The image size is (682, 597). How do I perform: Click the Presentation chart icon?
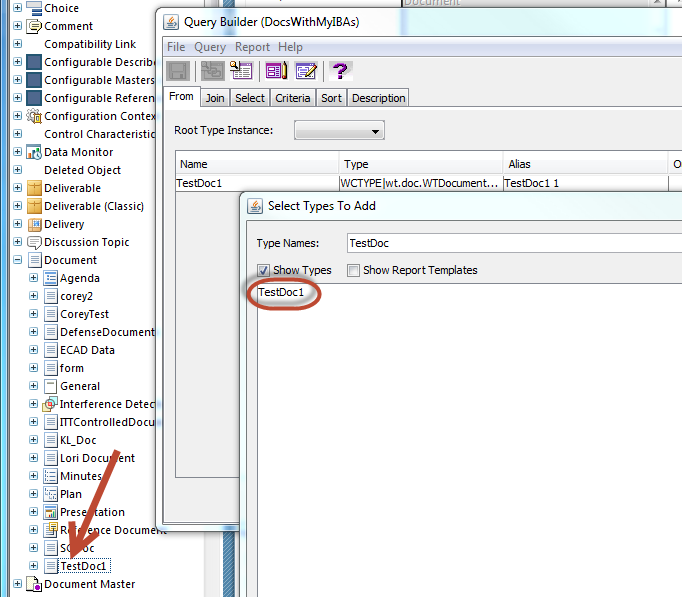pyautogui.click(x=50, y=512)
